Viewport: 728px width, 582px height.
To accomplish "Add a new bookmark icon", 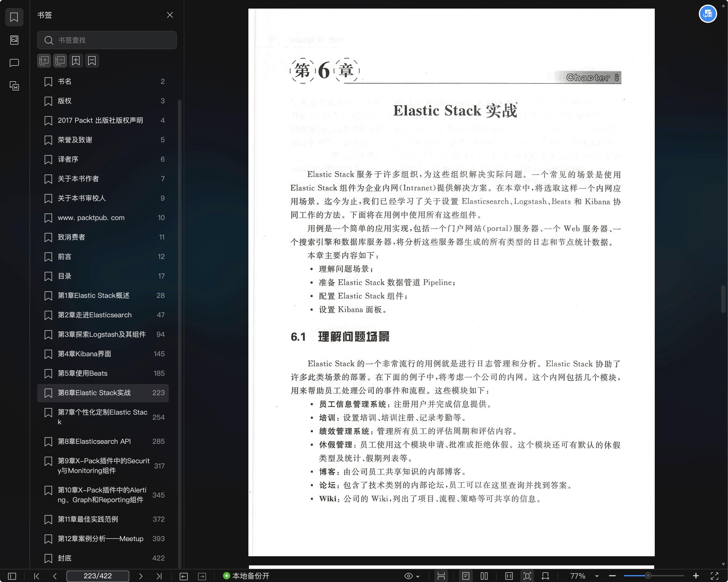I will 76,61.
